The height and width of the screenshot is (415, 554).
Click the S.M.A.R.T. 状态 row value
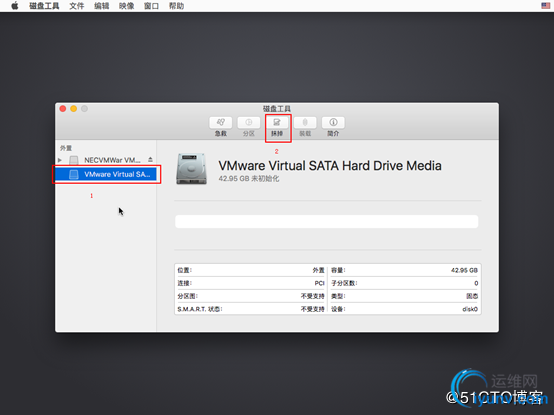point(312,309)
